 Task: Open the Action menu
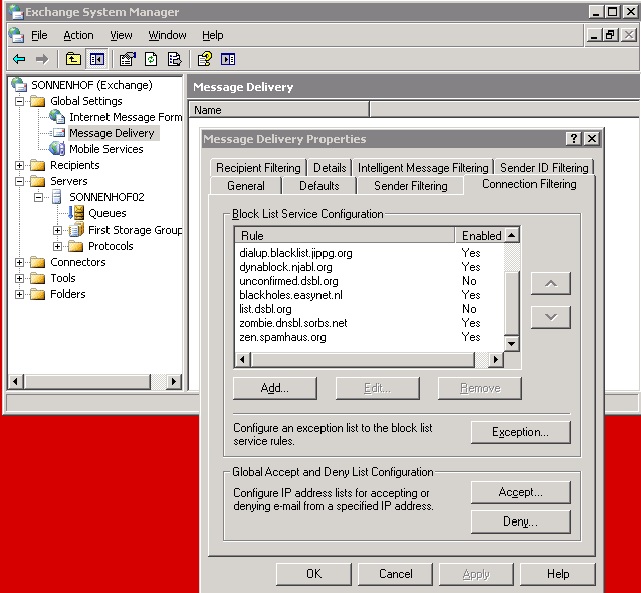[x=78, y=35]
